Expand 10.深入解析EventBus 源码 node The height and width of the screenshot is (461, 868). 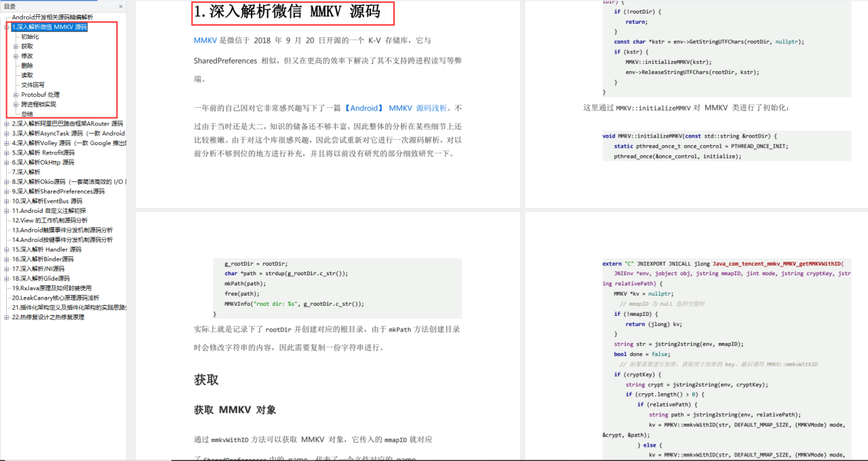tap(7, 201)
